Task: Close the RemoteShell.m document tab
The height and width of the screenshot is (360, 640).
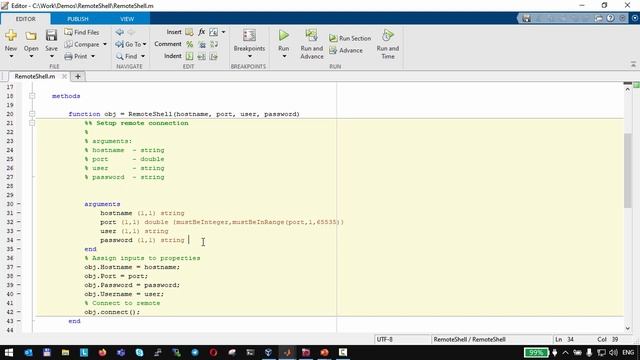Action: point(64,76)
